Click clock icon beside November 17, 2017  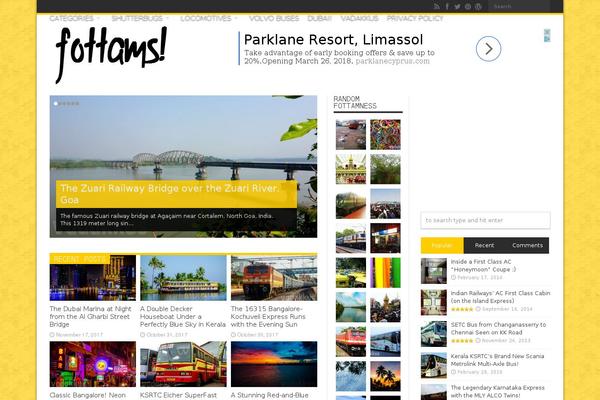52,335
